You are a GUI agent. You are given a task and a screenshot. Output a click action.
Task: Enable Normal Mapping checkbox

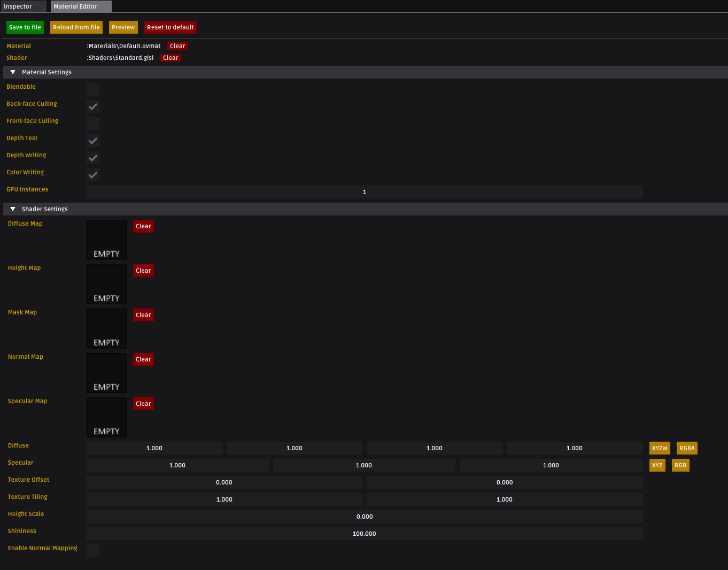pos(93,551)
